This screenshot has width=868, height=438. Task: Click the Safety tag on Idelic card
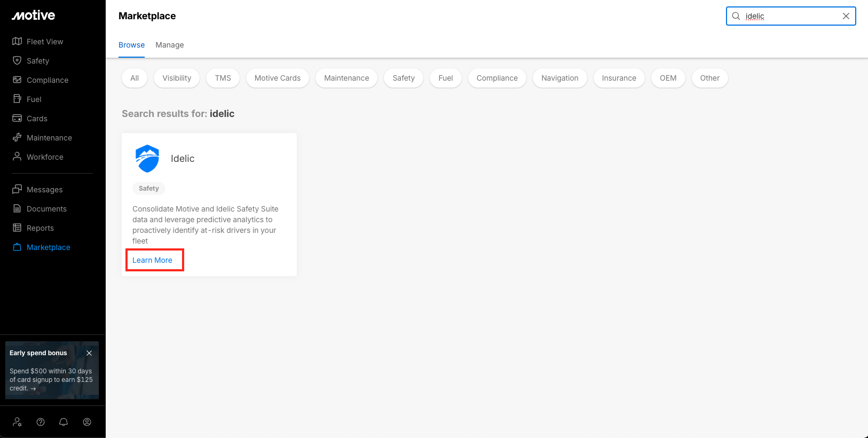coord(149,189)
